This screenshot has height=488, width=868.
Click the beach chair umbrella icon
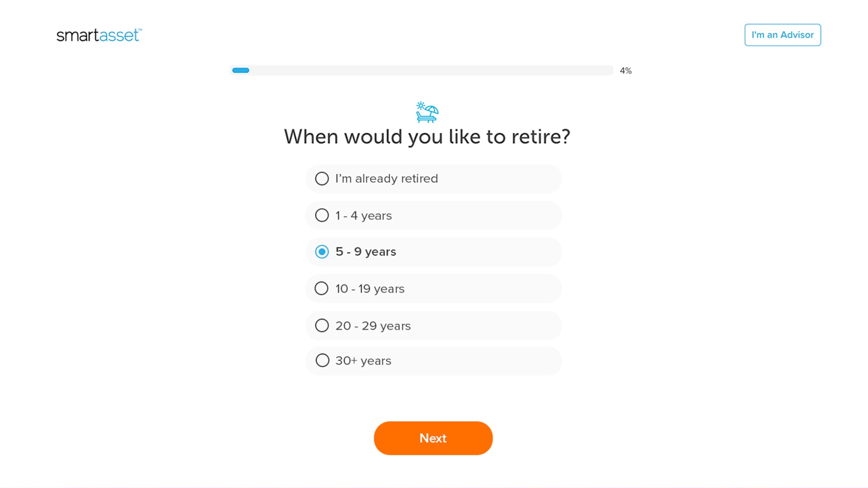point(427,112)
